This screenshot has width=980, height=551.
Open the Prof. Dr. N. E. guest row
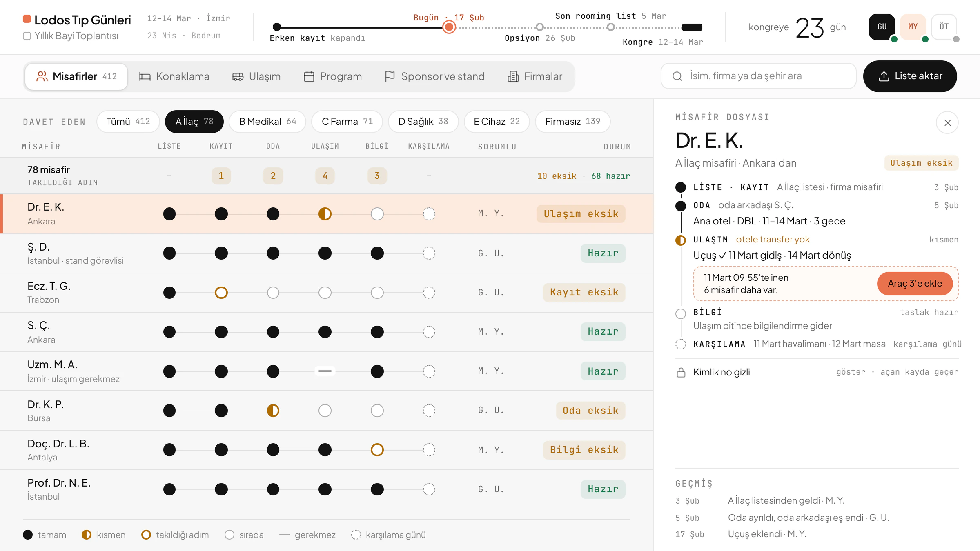327,489
